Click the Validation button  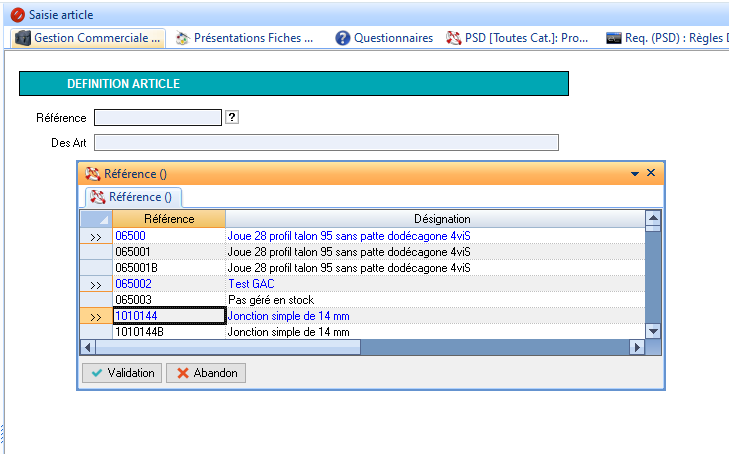[x=122, y=373]
